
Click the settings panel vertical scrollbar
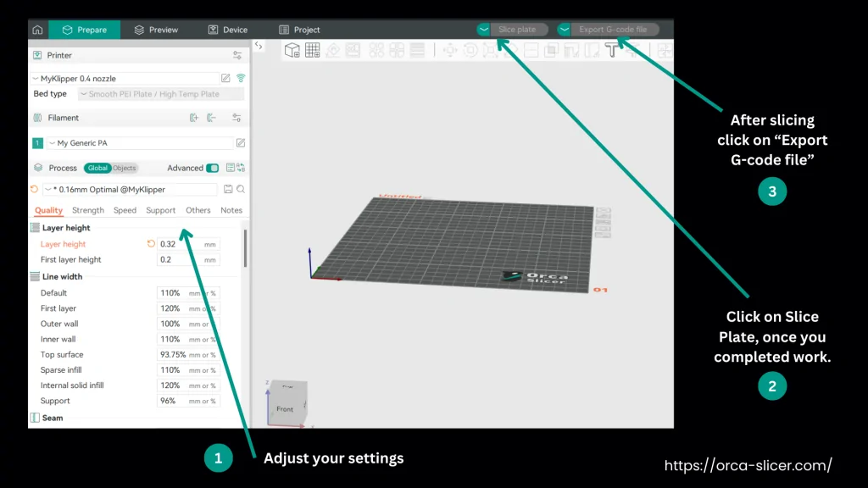(x=245, y=249)
